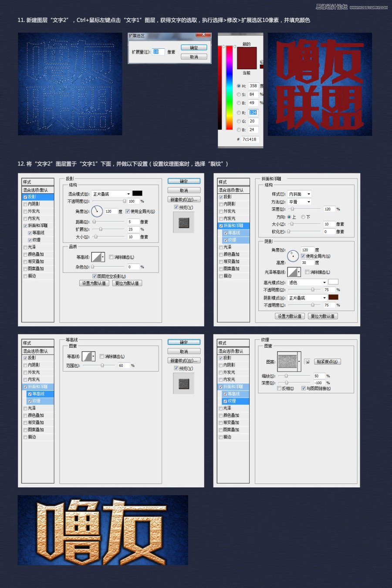Open the 高光模式 dropdown showing 滤色
The width and height of the screenshot is (392, 588).
coord(307,282)
